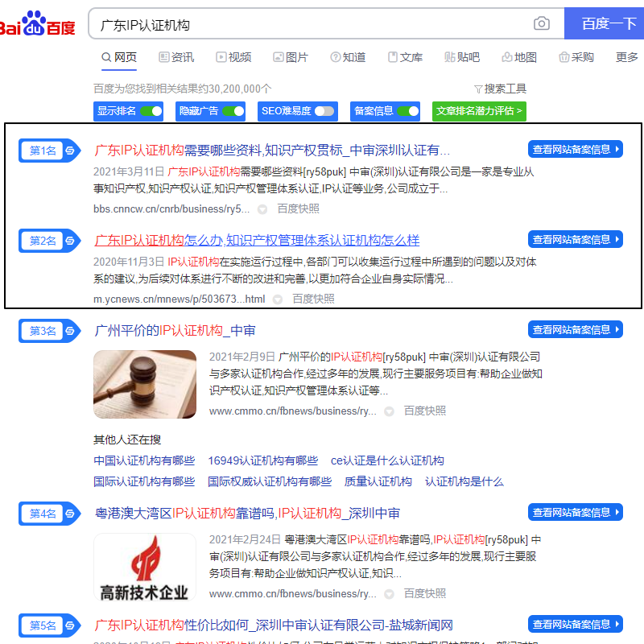This screenshot has height=644, width=644.
Task: Switch to the 贴吧 tab
Action: (462, 57)
